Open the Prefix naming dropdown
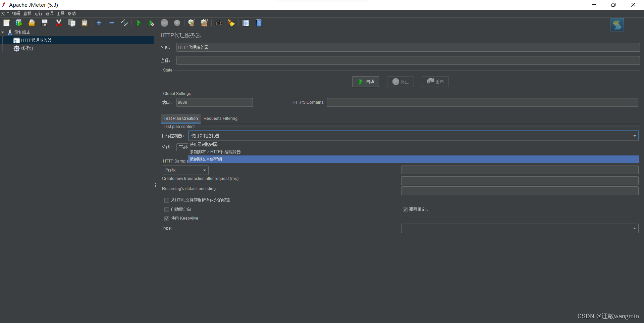Viewport: 644px width, 323px height. [185, 170]
